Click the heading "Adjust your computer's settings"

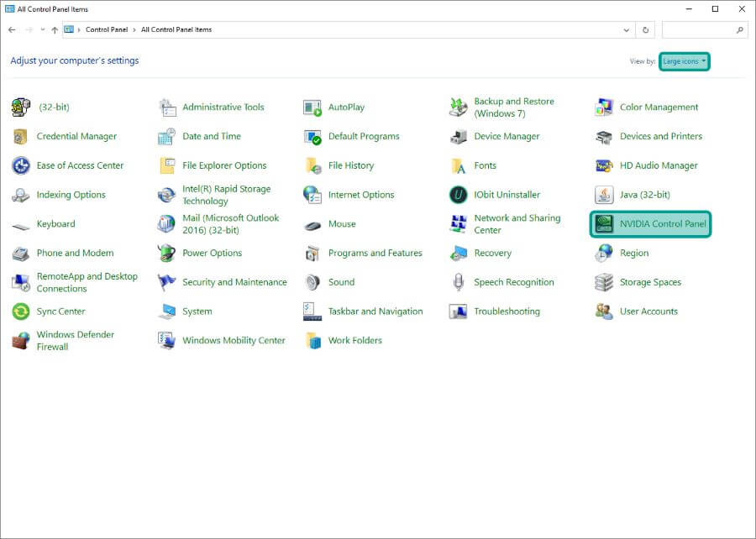point(75,60)
